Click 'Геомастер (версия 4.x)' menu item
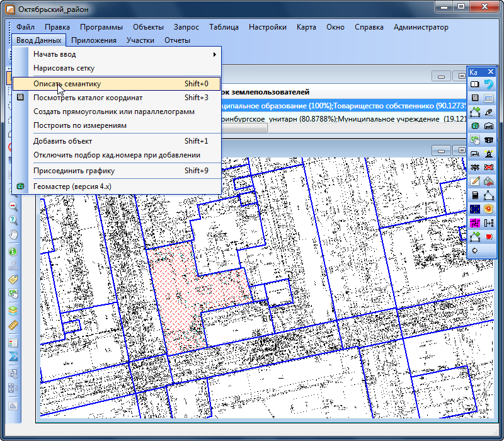504x441 pixels. tap(72, 186)
